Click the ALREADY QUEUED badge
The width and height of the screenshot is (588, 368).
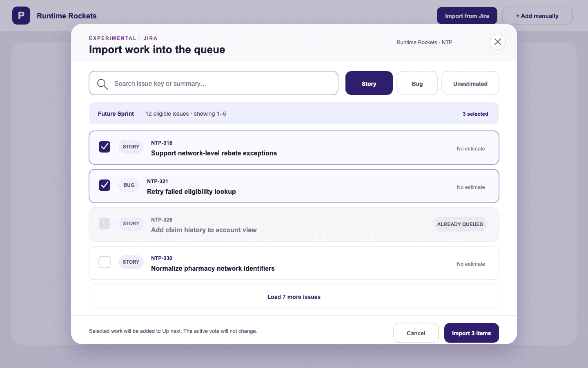460,224
